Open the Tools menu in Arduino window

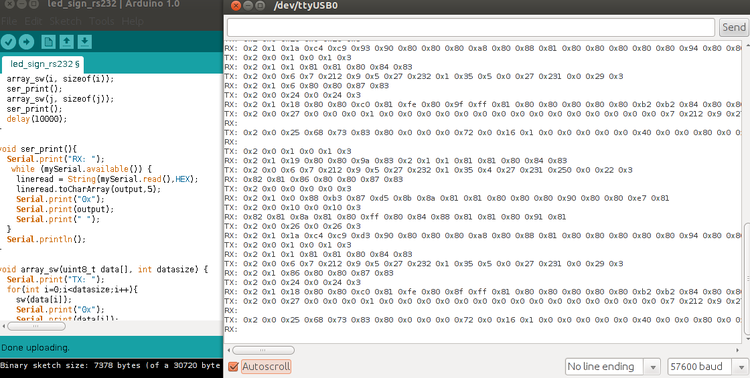pos(101,22)
